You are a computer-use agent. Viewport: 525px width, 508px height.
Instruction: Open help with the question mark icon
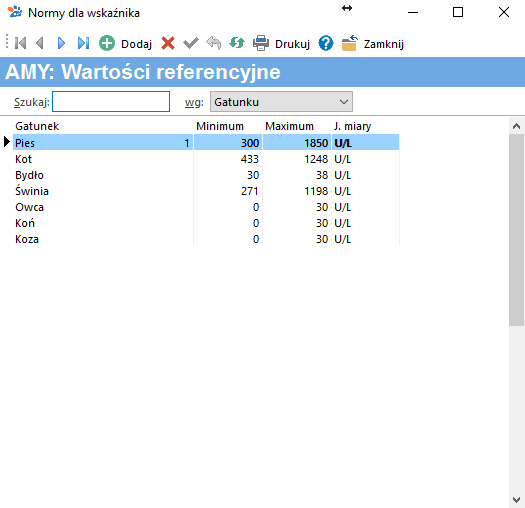(326, 43)
